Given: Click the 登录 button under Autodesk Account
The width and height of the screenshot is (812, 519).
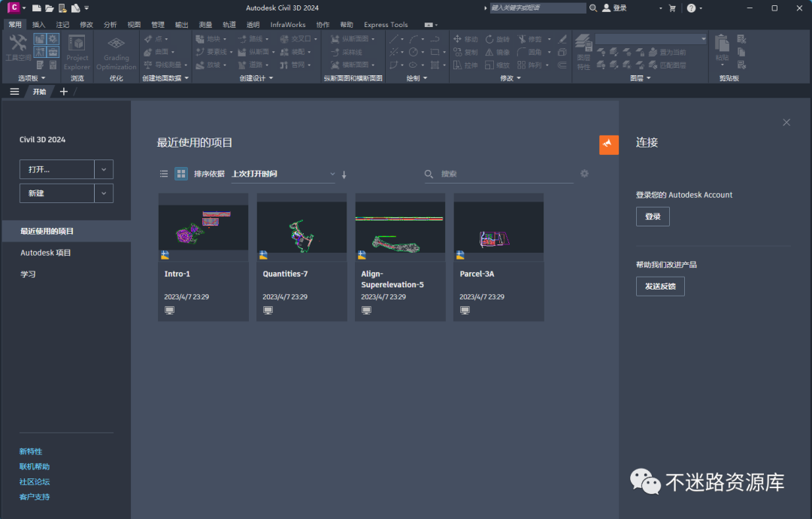Looking at the screenshot, I should pyautogui.click(x=653, y=217).
